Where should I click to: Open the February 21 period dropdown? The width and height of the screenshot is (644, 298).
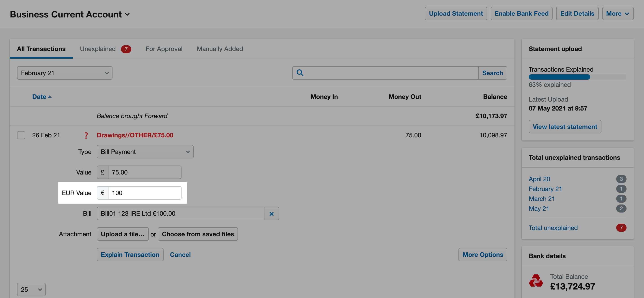[x=65, y=73]
